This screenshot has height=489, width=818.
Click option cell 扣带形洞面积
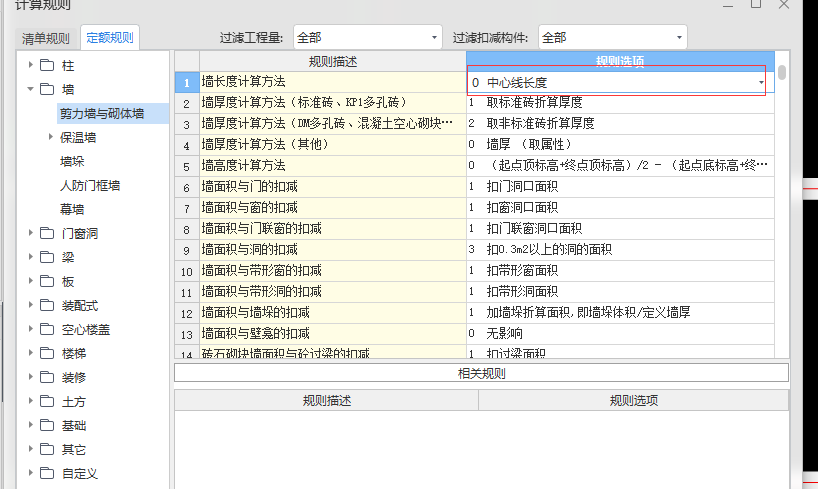pyautogui.click(x=620, y=291)
